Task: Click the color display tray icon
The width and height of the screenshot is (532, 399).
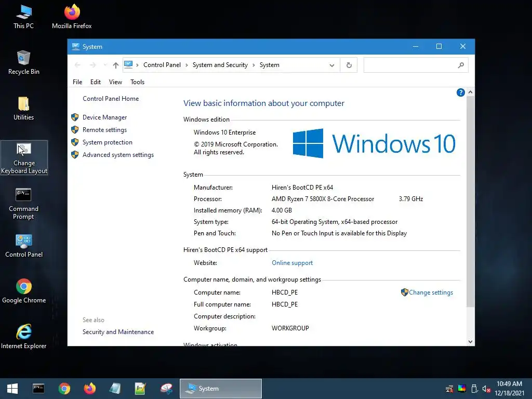Action: [x=462, y=389]
